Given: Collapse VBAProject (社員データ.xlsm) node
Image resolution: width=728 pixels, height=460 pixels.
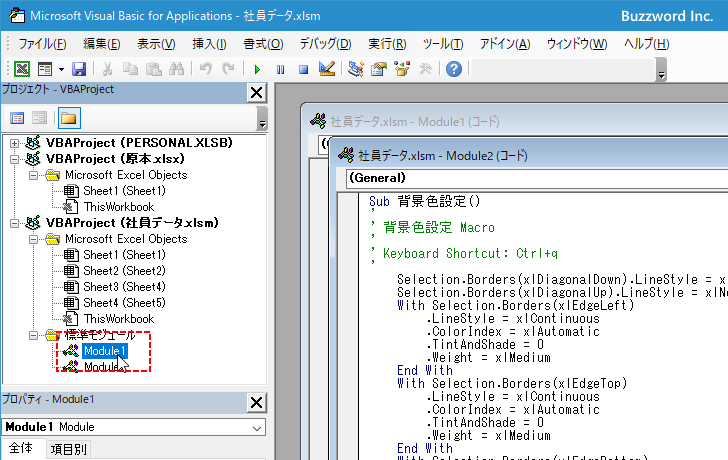Looking at the screenshot, I should 14,223.
